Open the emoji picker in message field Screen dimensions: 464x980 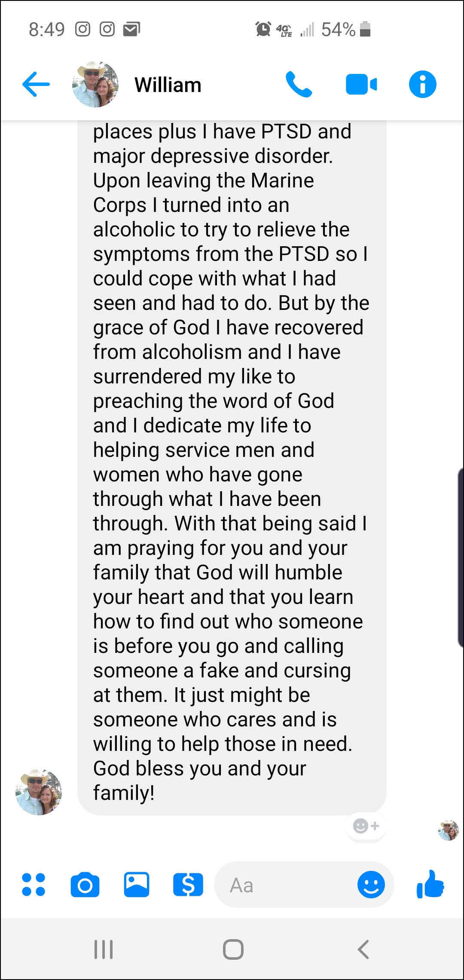[371, 885]
